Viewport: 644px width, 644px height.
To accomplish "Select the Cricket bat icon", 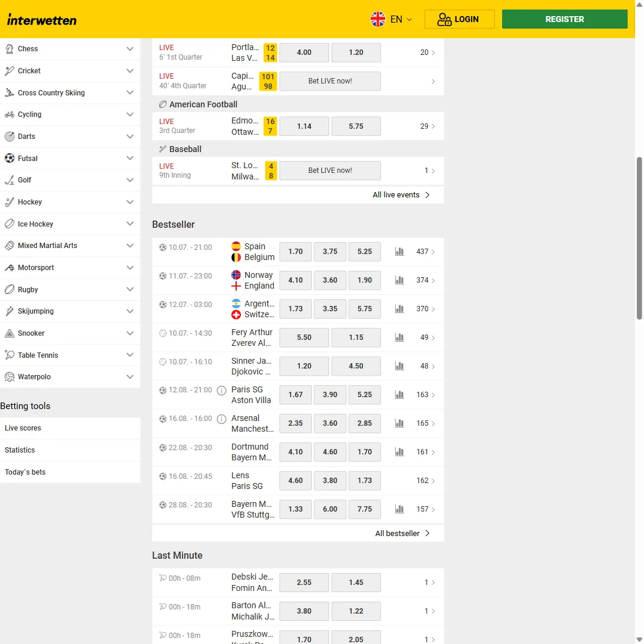I will 10,70.
